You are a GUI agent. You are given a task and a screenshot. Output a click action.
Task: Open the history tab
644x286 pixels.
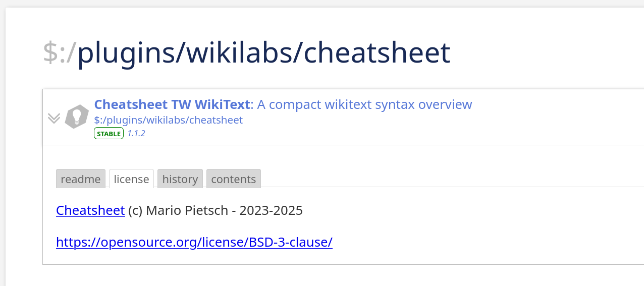click(x=180, y=179)
